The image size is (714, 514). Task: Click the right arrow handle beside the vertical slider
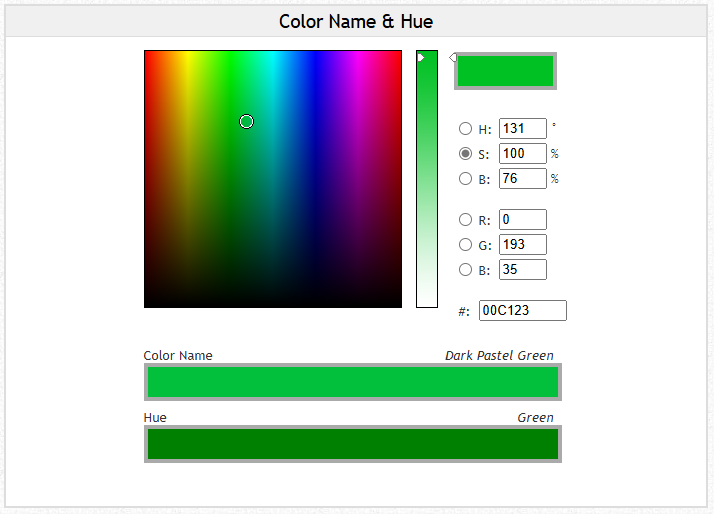coord(453,58)
